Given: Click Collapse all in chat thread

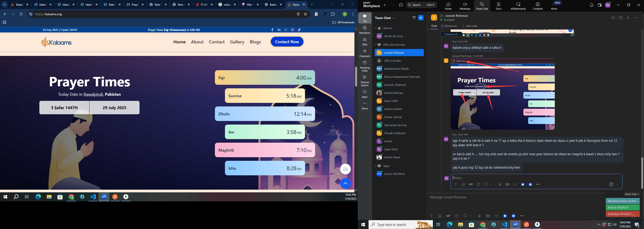Looking at the screenshot, I should pyautogui.click(x=452, y=34).
